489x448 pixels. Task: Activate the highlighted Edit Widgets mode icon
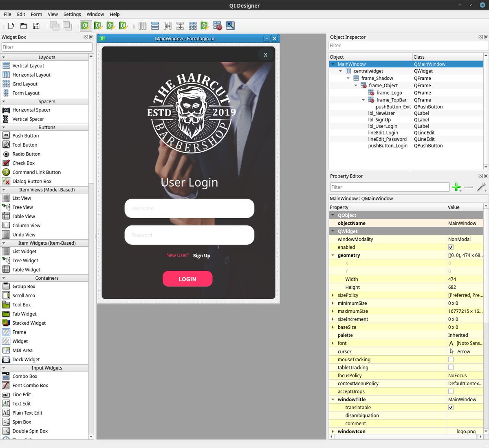pos(85,26)
